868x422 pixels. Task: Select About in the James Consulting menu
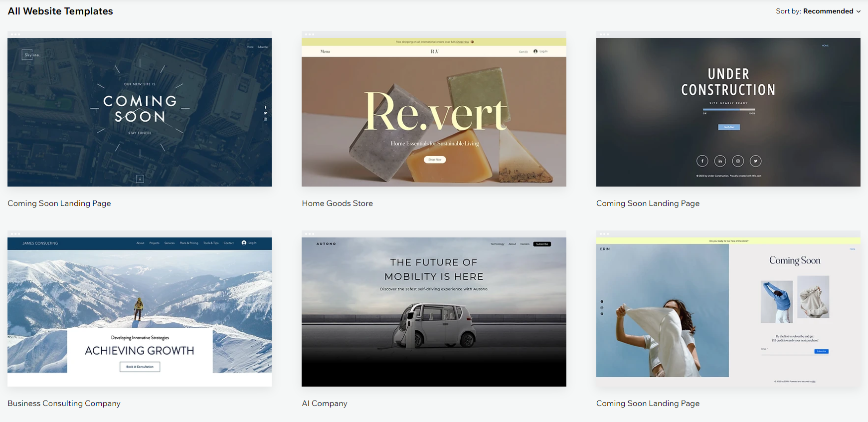141,243
